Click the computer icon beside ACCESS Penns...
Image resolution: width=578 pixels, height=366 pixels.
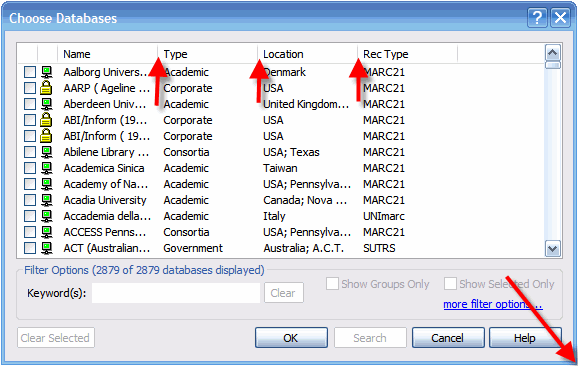coord(46,232)
